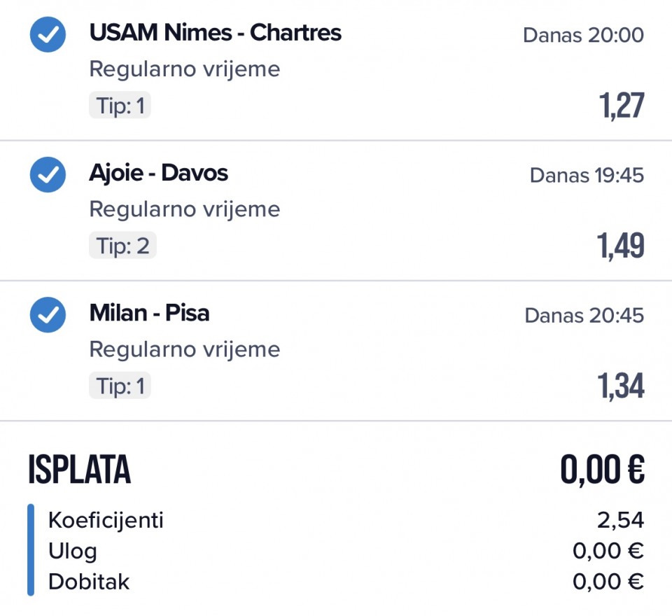Click the Danas 20:00 kickoff time
Viewport: 672px width, 616px height.
tap(583, 35)
